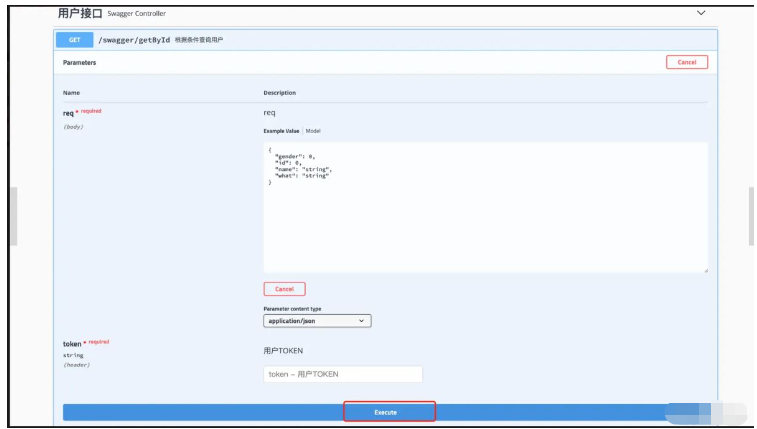Click the /swagger/getById endpoint path
757x429 pixels.
click(134, 40)
